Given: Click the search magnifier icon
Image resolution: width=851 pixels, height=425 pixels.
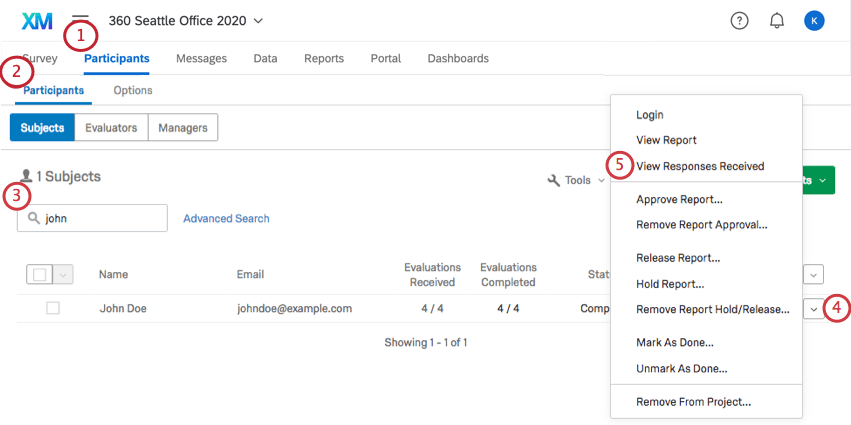Looking at the screenshot, I should click(34, 218).
